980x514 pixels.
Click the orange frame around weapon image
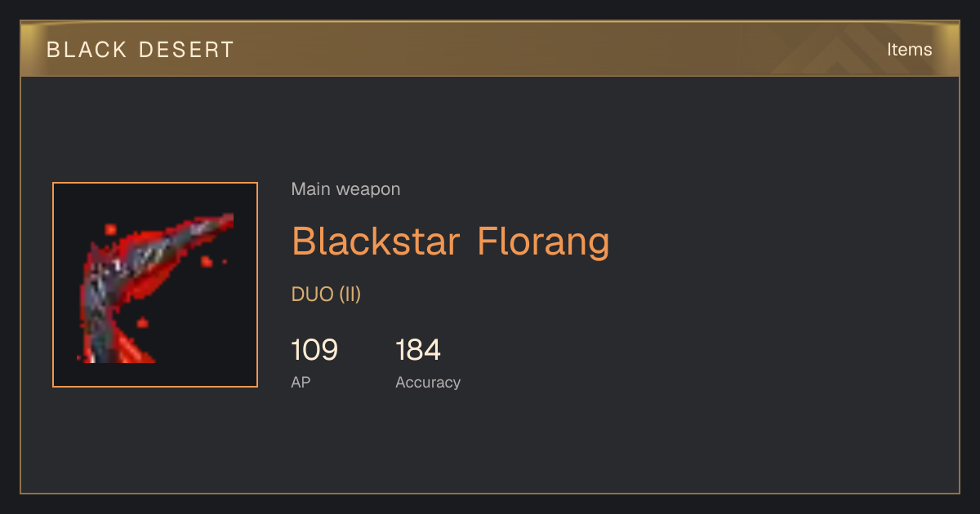[x=155, y=183]
